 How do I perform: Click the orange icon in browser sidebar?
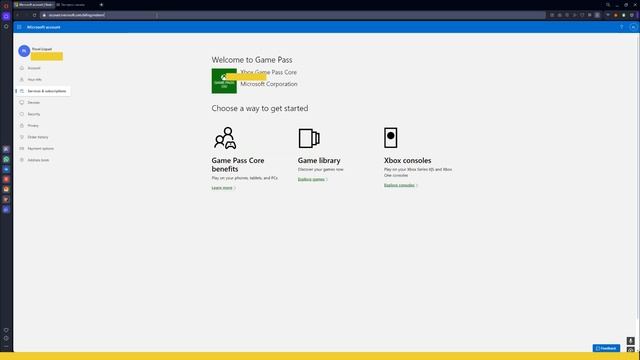click(x=6, y=189)
